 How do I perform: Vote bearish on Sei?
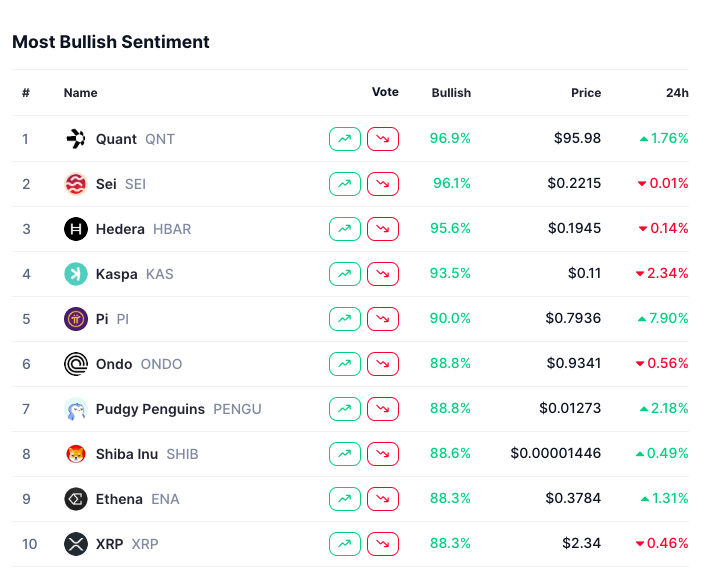click(383, 184)
